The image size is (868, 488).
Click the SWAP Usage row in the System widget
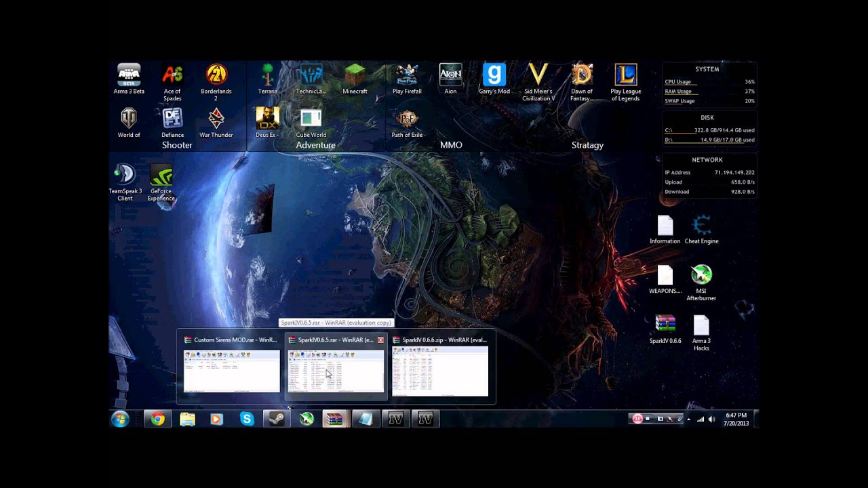[709, 101]
